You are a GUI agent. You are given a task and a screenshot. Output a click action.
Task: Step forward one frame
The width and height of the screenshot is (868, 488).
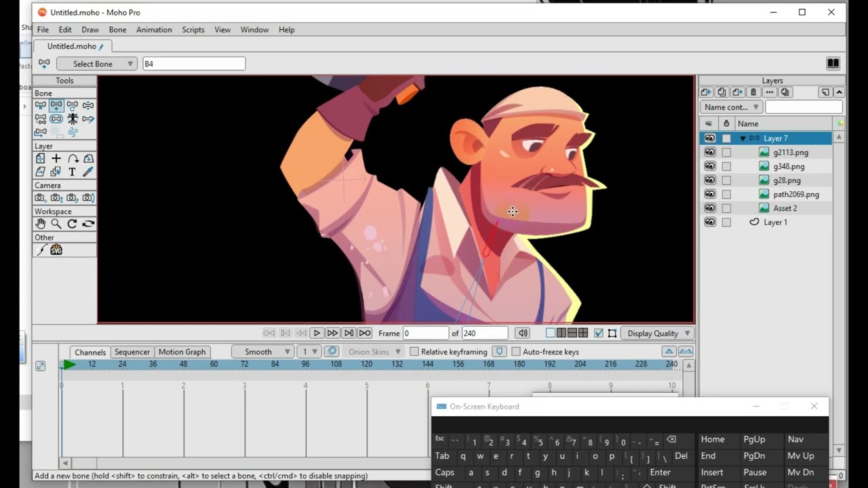click(x=332, y=333)
